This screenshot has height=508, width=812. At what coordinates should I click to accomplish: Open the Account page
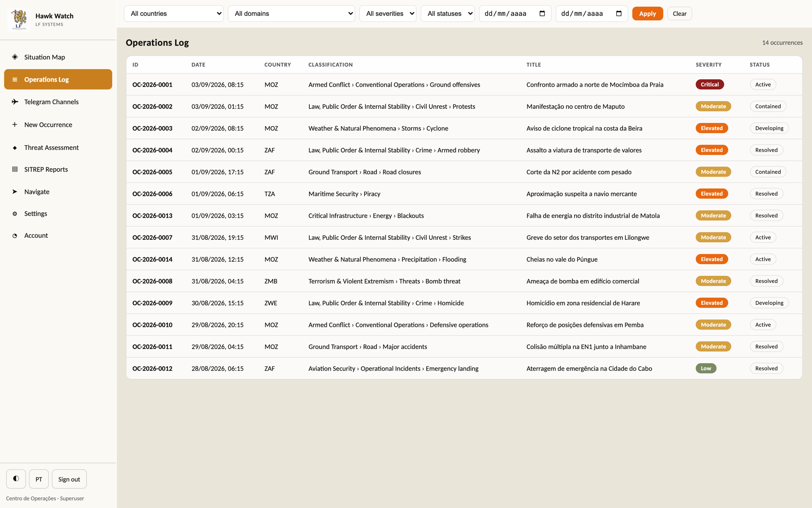(x=58, y=235)
